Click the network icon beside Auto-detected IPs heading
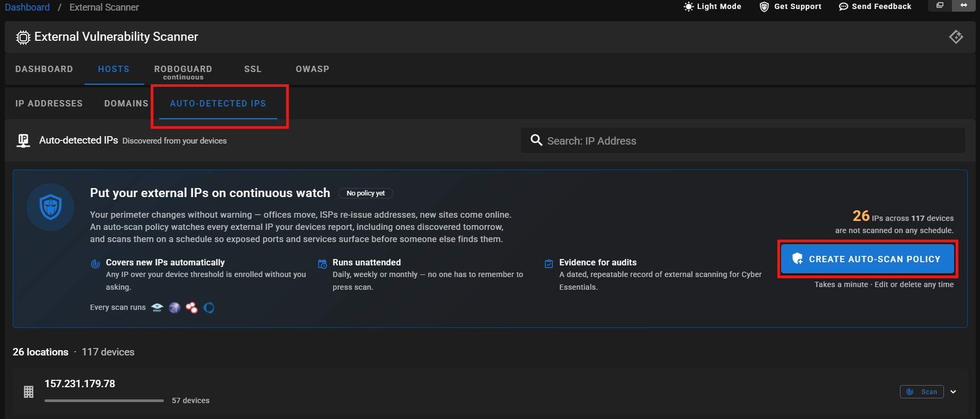 [x=23, y=140]
